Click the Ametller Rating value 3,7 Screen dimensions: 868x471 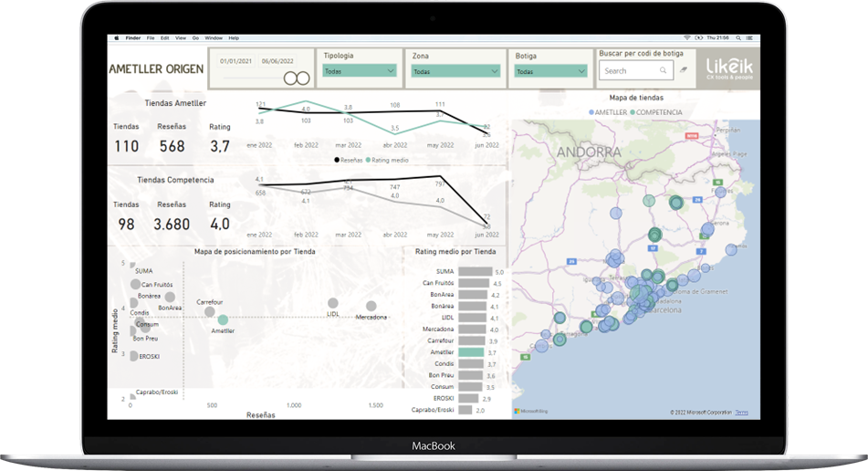(220, 146)
